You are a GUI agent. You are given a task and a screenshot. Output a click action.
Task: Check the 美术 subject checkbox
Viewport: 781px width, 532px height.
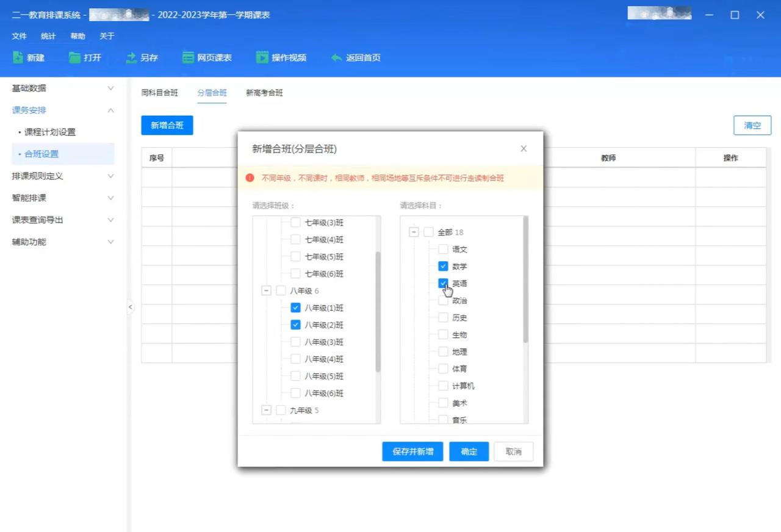(x=443, y=403)
